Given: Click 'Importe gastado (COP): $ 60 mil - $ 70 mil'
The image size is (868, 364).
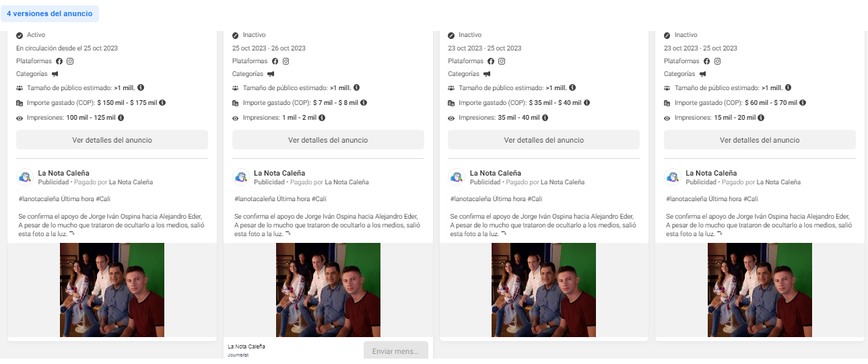Looking at the screenshot, I should coord(736,103).
